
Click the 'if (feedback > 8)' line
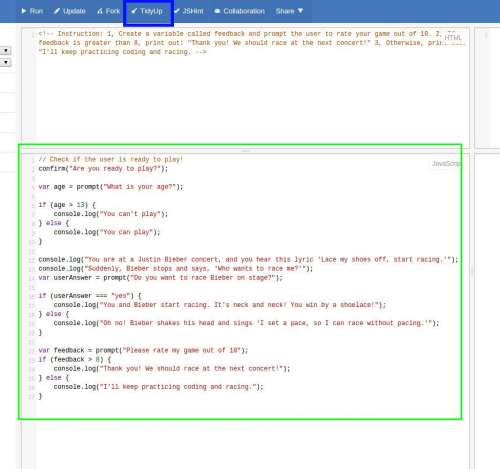coord(75,359)
